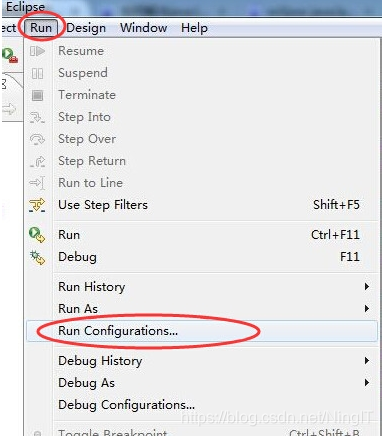Expand the Debug As submenu arrow
Image resolution: width=383 pixels, height=436 pixels.
367,383
